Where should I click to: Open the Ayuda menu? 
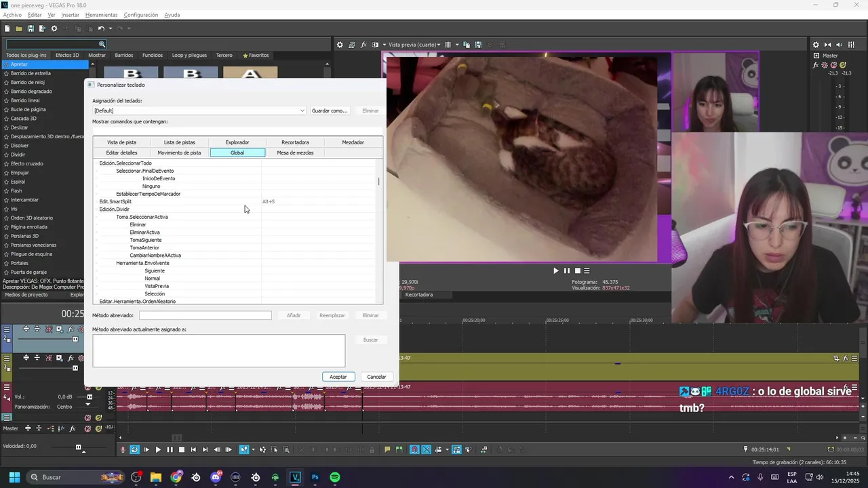[172, 15]
